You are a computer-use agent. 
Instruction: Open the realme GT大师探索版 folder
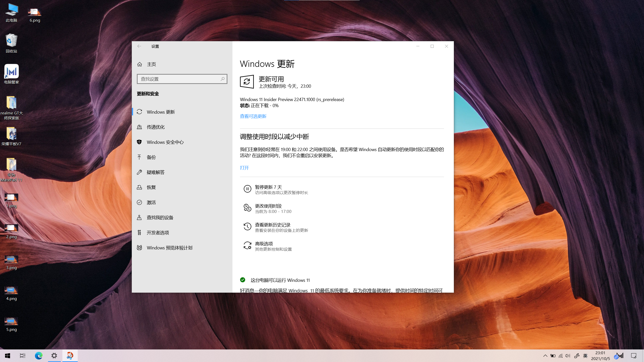point(12,108)
